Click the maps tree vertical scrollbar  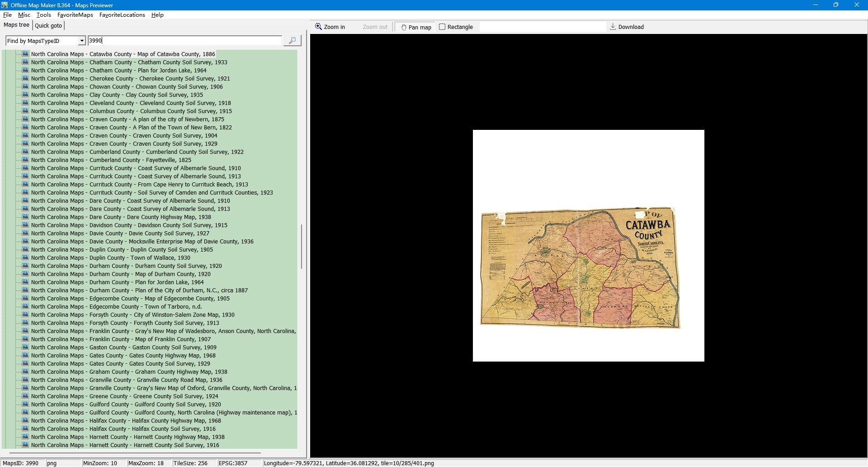pos(302,247)
